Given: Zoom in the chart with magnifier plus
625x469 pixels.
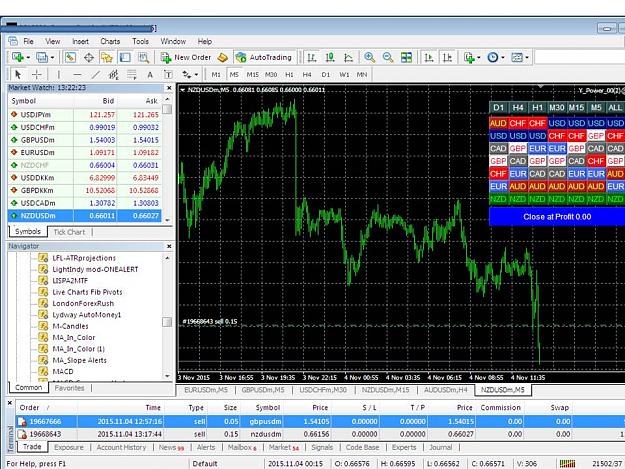Looking at the screenshot, I should [x=369, y=57].
